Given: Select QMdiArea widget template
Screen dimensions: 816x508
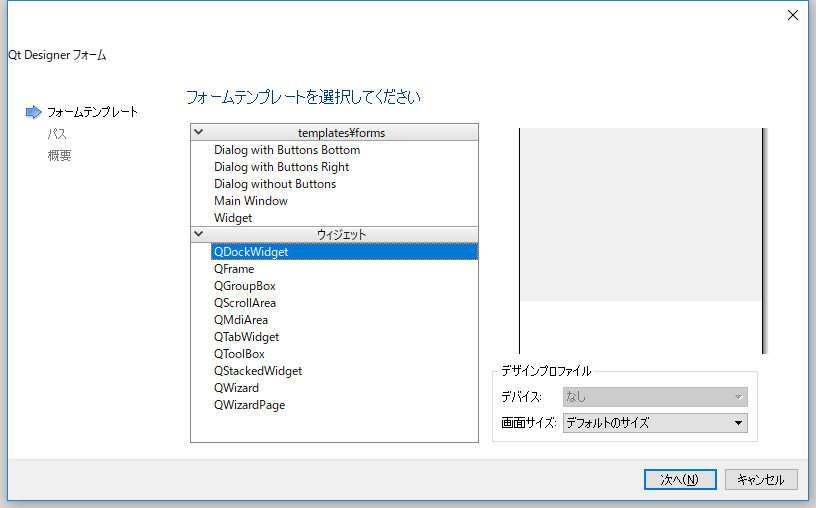Looking at the screenshot, I should tap(240, 320).
